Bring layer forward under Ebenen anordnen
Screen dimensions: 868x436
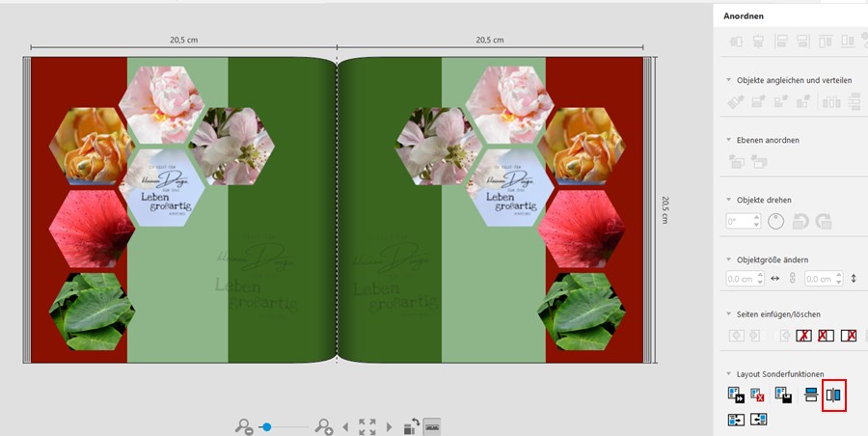coord(736,161)
